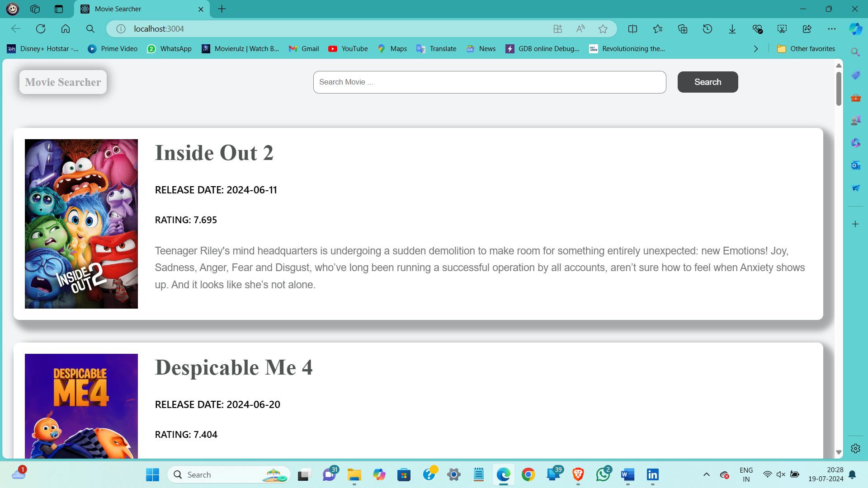View site information icon in address bar
The height and width of the screenshot is (488, 868).
[x=121, y=29]
